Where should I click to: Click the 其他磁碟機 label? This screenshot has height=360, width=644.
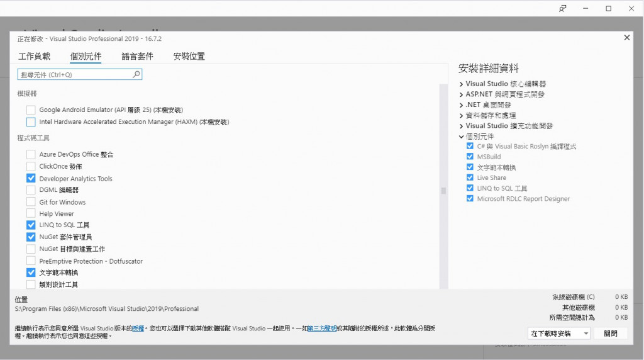coord(579,307)
